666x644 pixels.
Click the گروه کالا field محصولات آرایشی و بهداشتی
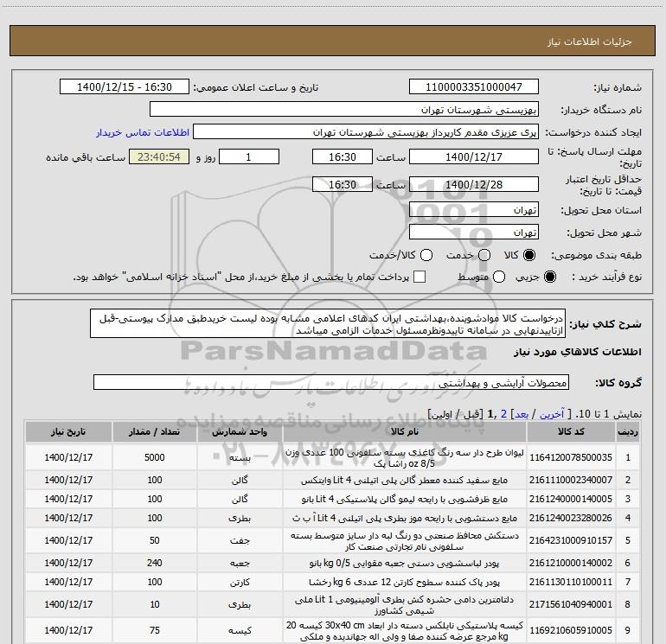(331, 382)
